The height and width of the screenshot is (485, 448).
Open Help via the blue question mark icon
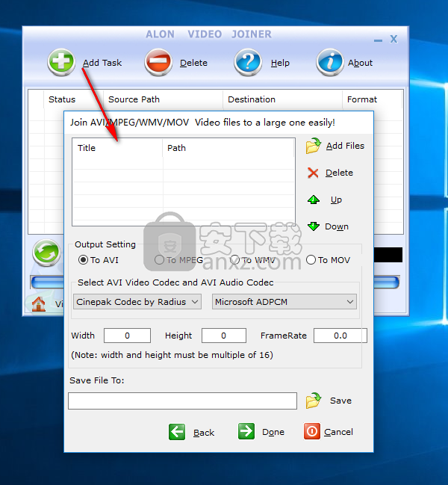pyautogui.click(x=248, y=62)
